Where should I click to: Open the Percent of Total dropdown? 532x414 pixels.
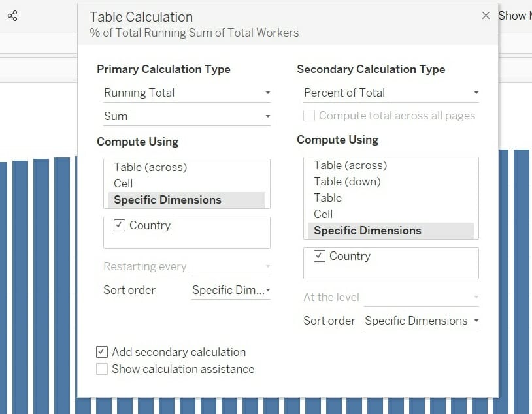click(x=390, y=93)
